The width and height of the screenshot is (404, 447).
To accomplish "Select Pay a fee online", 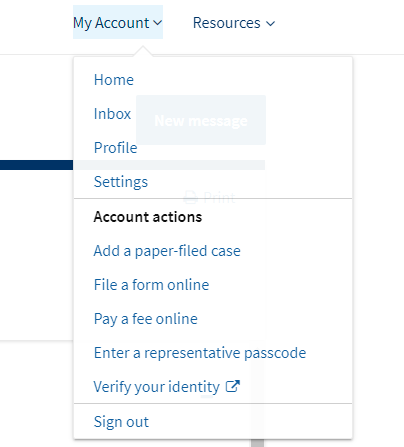I will point(146,319).
